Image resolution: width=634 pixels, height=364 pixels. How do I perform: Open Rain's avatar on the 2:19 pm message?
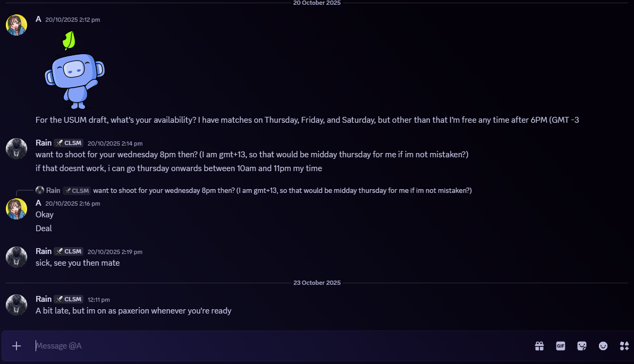click(x=16, y=257)
